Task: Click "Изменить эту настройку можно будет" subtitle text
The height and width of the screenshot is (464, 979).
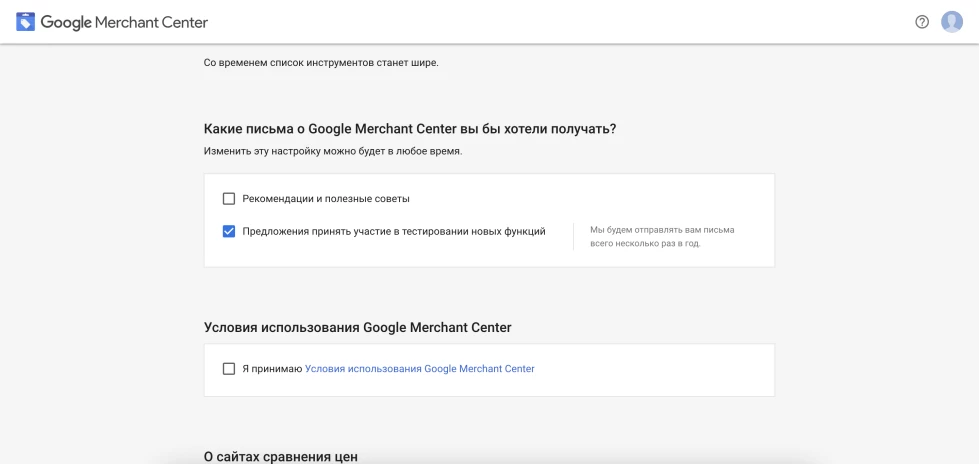Action: tap(333, 152)
